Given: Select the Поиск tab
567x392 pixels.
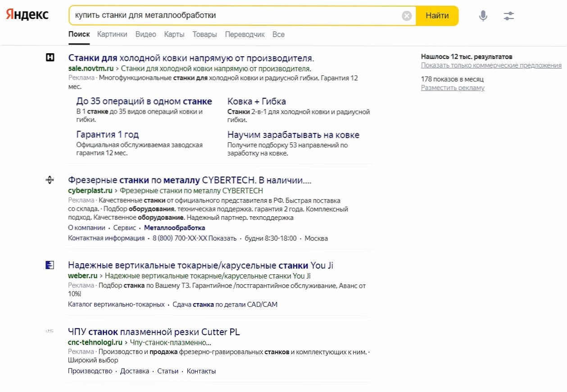Looking at the screenshot, I should (79, 34).
